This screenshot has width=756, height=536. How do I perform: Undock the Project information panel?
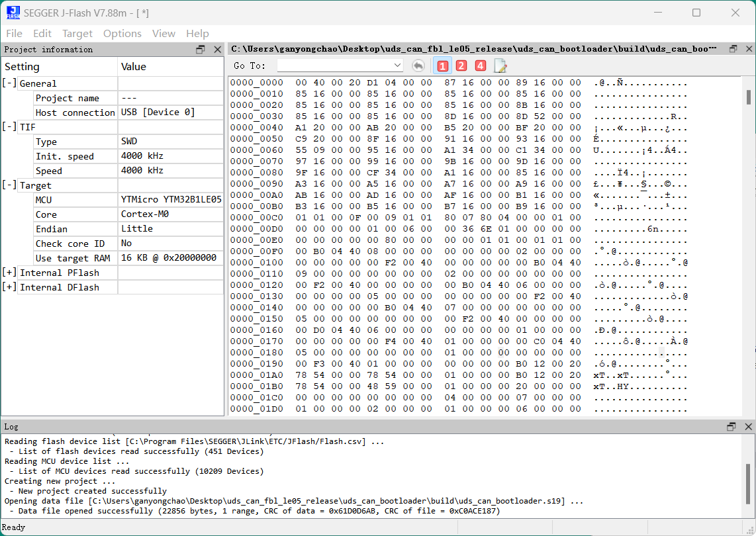pyautogui.click(x=201, y=49)
